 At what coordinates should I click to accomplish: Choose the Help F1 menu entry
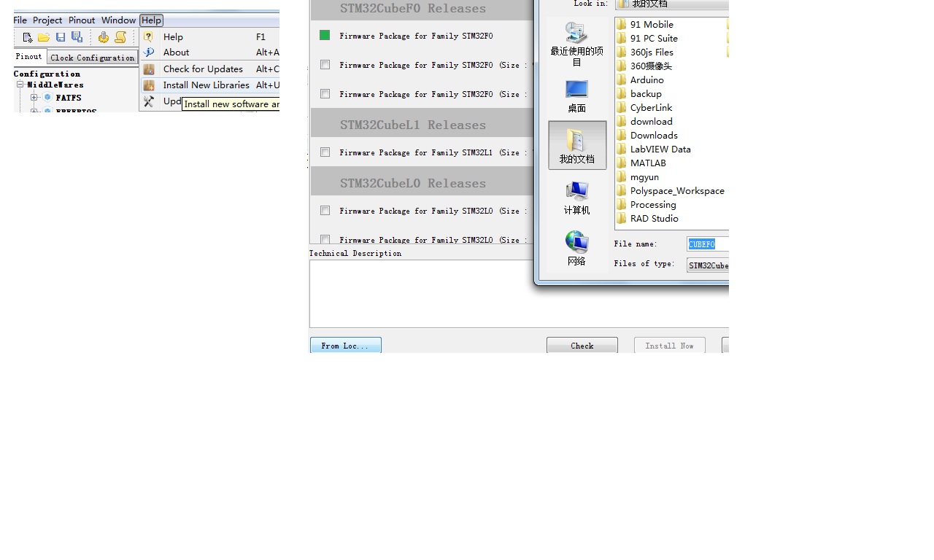(x=210, y=36)
